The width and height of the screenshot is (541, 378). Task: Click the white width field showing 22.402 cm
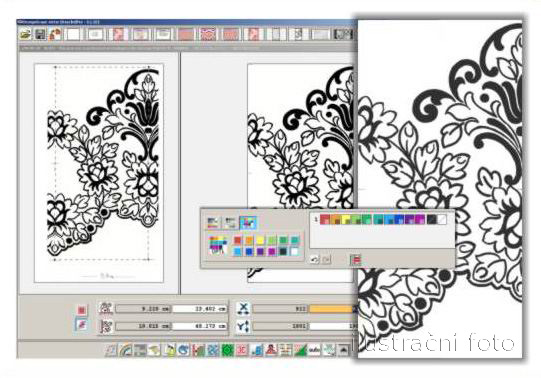(200, 309)
